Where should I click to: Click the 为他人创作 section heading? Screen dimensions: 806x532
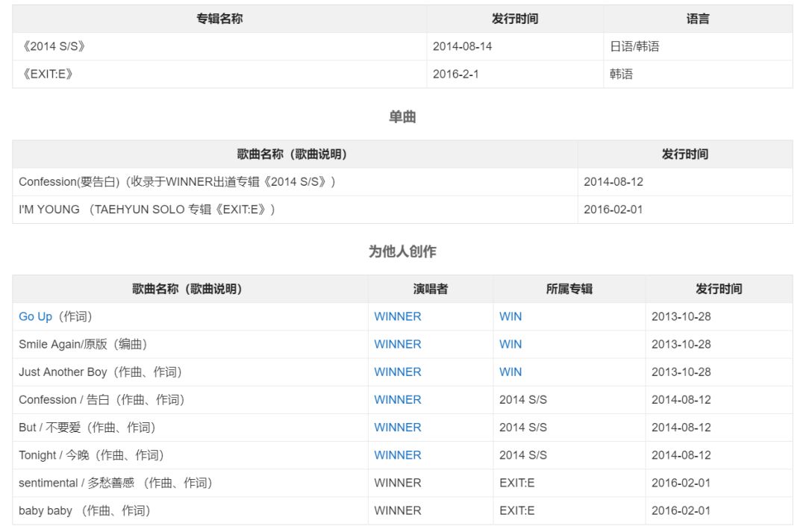[x=402, y=252]
